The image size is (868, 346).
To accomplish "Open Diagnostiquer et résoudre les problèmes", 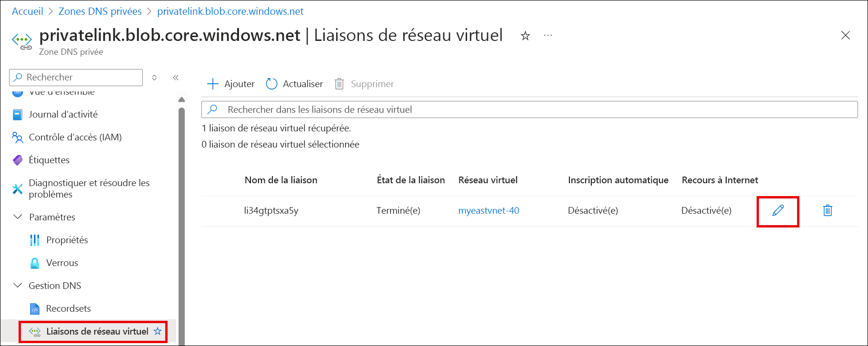I will [90, 188].
